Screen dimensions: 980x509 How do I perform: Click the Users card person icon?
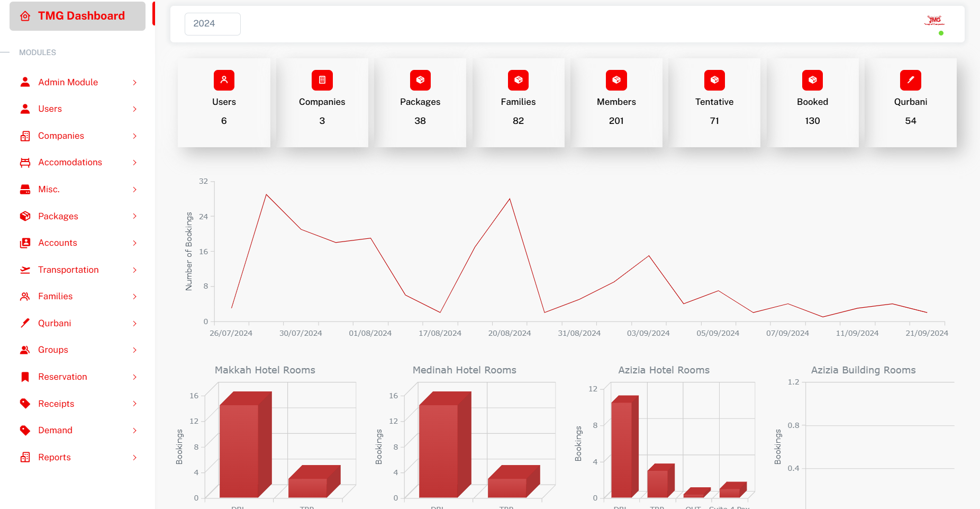224,80
